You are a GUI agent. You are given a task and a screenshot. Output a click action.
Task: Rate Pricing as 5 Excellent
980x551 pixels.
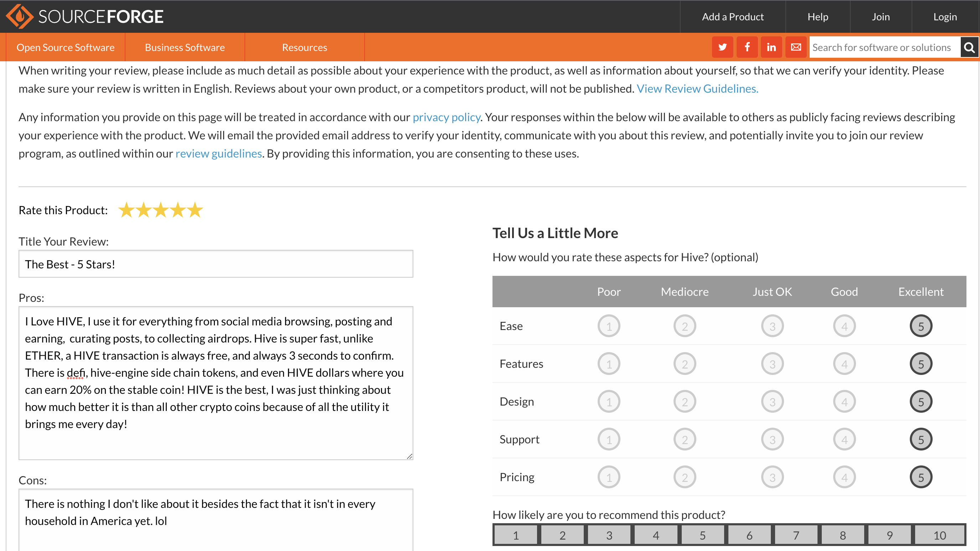point(920,477)
